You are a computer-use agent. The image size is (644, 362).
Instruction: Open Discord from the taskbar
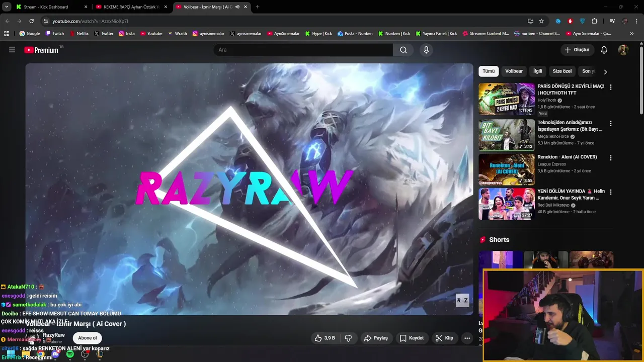(55, 354)
